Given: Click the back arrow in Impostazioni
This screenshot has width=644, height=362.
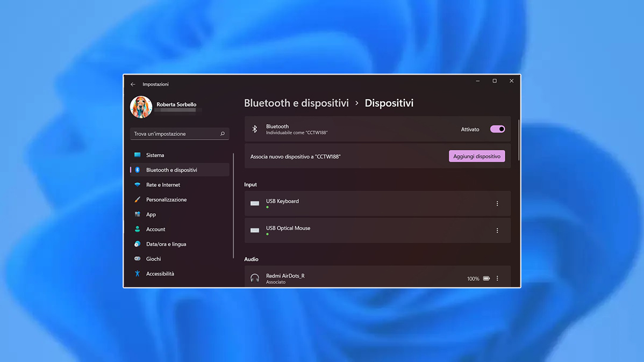Looking at the screenshot, I should [x=133, y=84].
